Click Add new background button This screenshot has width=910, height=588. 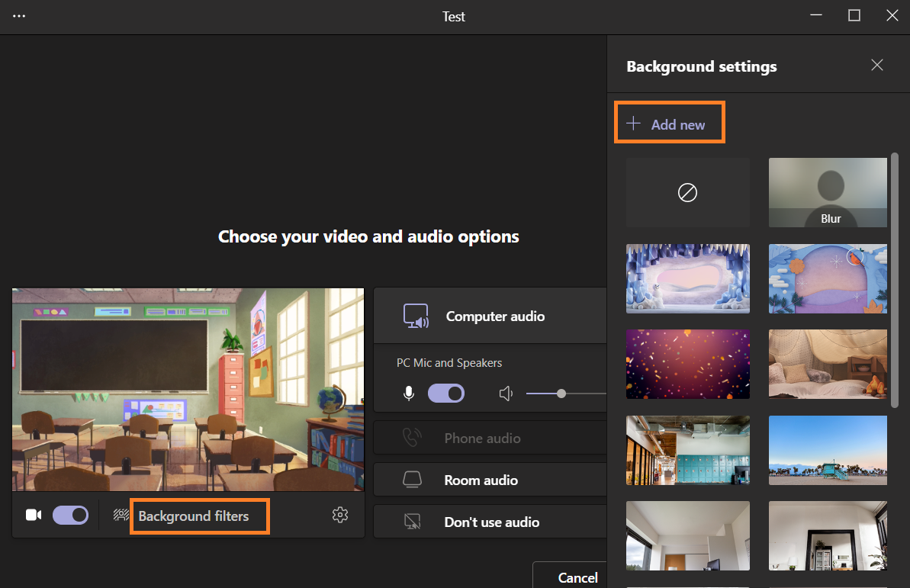tap(666, 124)
